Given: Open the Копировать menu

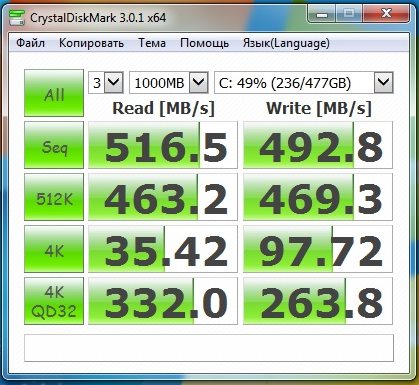Looking at the screenshot, I should pyautogui.click(x=91, y=43).
